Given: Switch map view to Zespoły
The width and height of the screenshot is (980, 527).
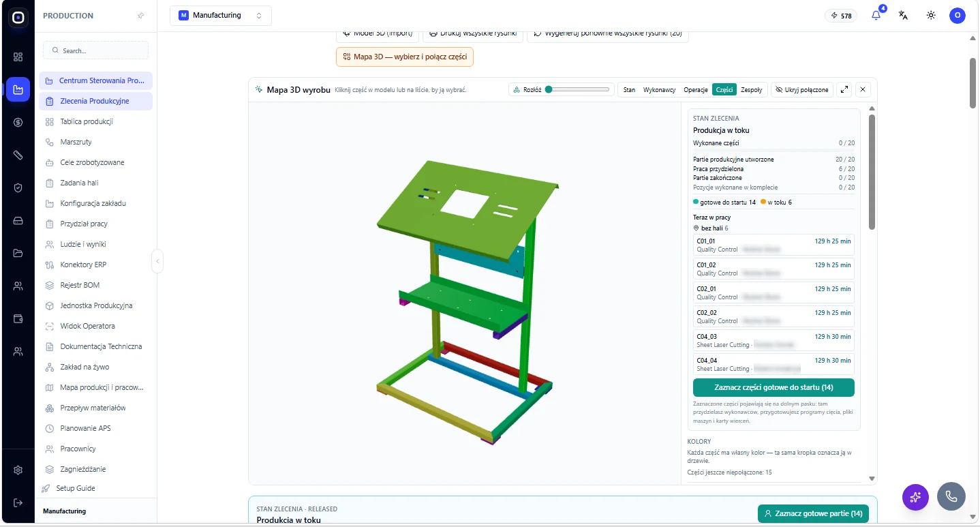Looking at the screenshot, I should pos(752,89).
